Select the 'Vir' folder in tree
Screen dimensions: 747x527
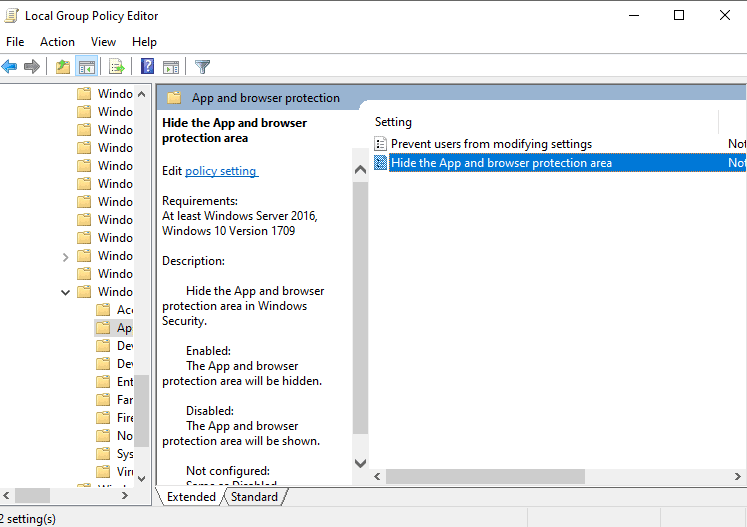point(114,472)
